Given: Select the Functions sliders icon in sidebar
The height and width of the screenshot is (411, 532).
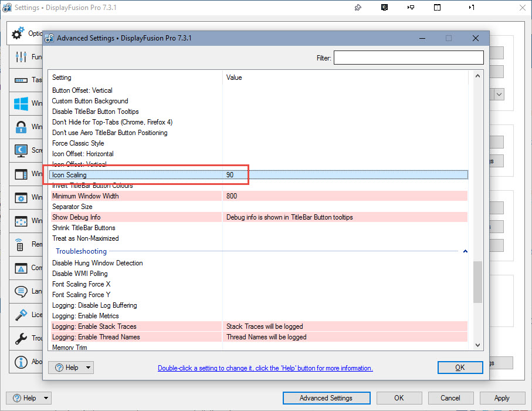Looking at the screenshot, I should click(x=21, y=57).
